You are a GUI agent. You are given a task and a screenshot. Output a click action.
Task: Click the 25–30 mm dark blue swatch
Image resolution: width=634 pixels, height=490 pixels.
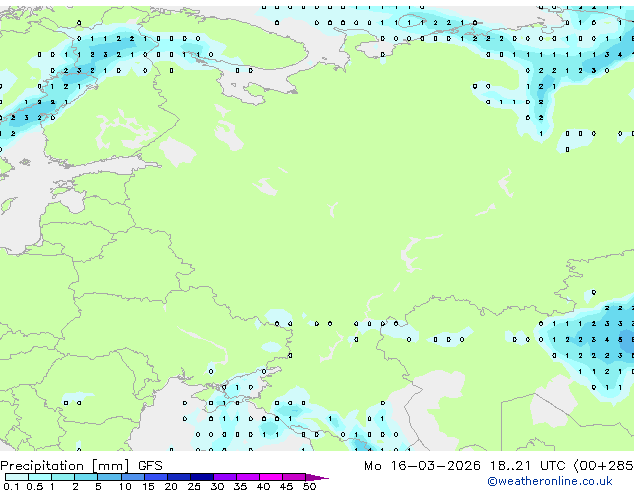[x=202, y=477]
